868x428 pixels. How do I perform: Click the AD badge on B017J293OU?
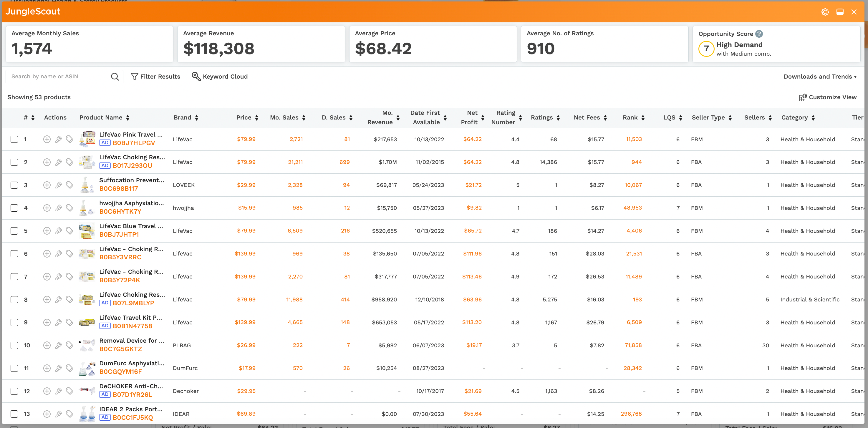pyautogui.click(x=105, y=166)
